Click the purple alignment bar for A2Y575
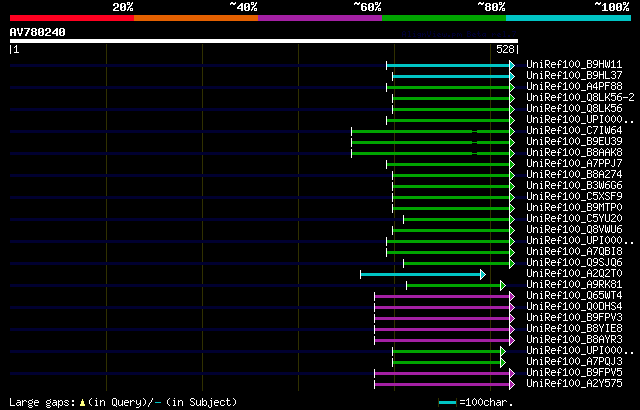640x410 pixels. point(442,385)
